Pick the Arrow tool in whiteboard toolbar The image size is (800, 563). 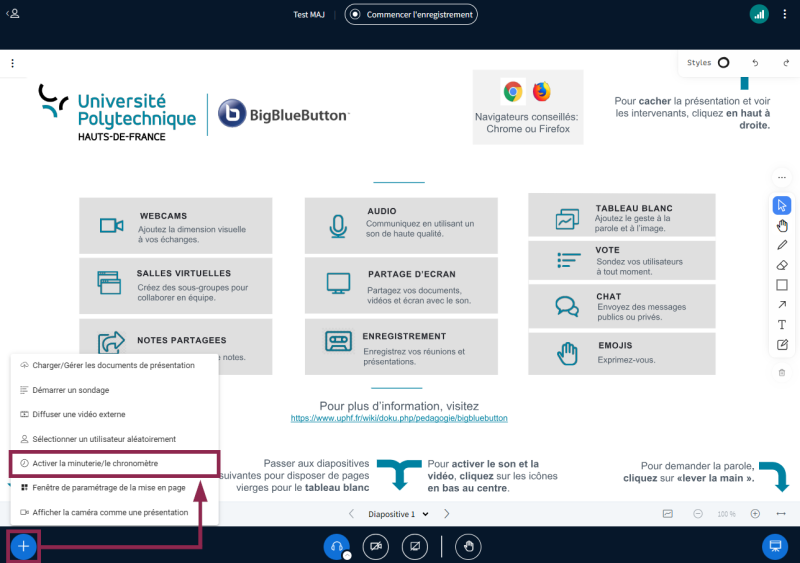pos(782,305)
